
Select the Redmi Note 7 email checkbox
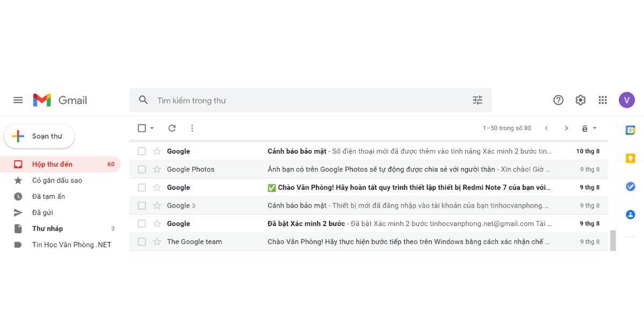pos(142,188)
